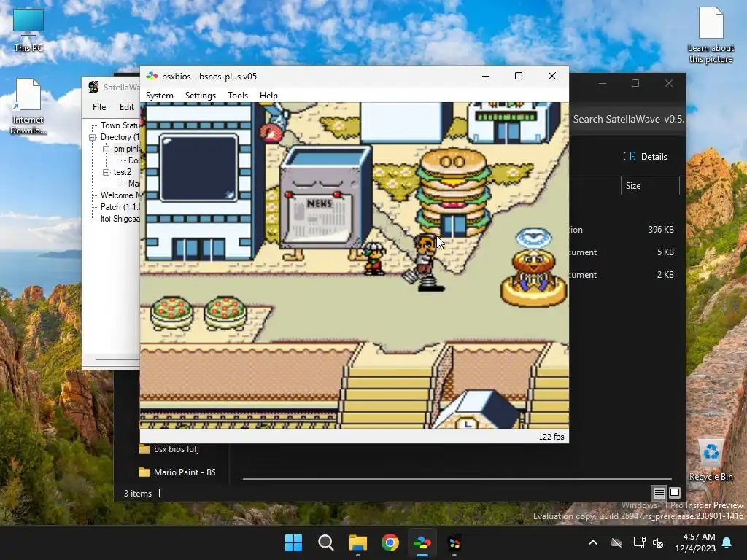
Task: Open File Explorer from the taskbar
Action: tap(357, 542)
